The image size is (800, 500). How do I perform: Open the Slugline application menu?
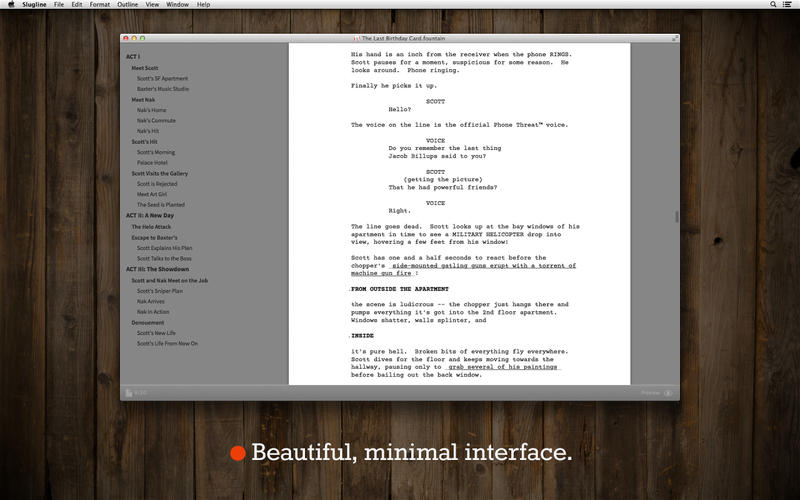pyautogui.click(x=34, y=4)
